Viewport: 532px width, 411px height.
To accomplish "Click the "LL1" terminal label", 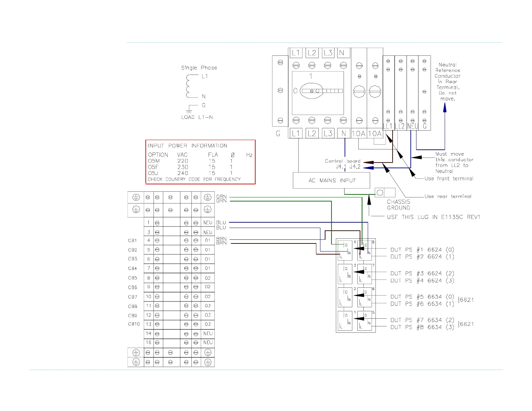I will point(388,126).
